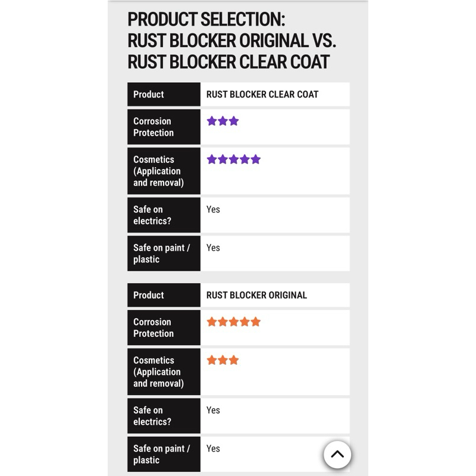Image resolution: width=476 pixels, height=476 pixels.
Task: Click the second Product header cell
Action: [x=149, y=295]
